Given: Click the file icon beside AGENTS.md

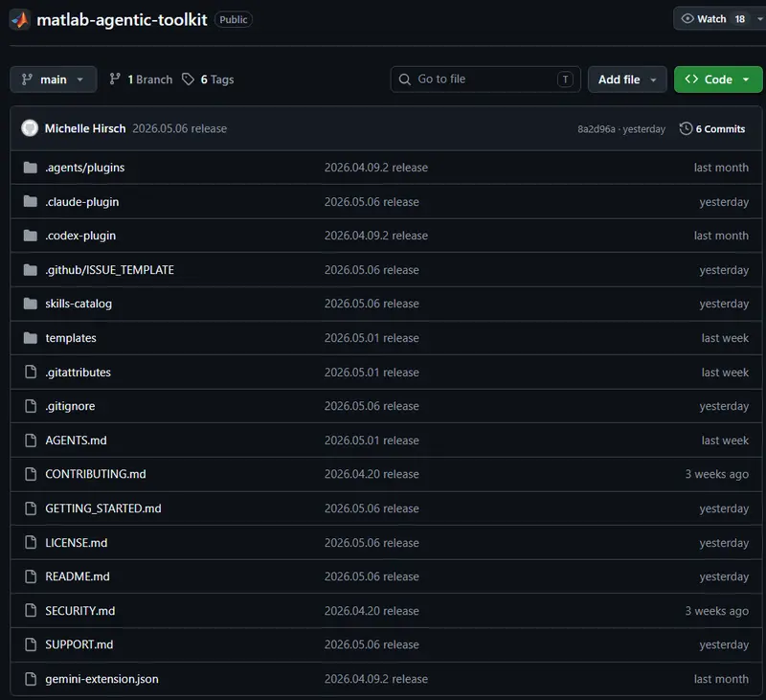Looking at the screenshot, I should 31,440.
